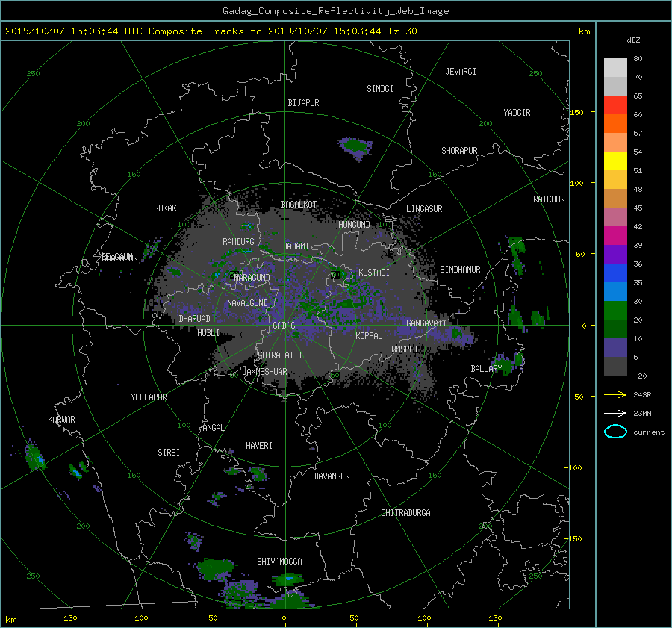Click the HANGAL label
This screenshot has width=672, height=628.
(x=211, y=428)
